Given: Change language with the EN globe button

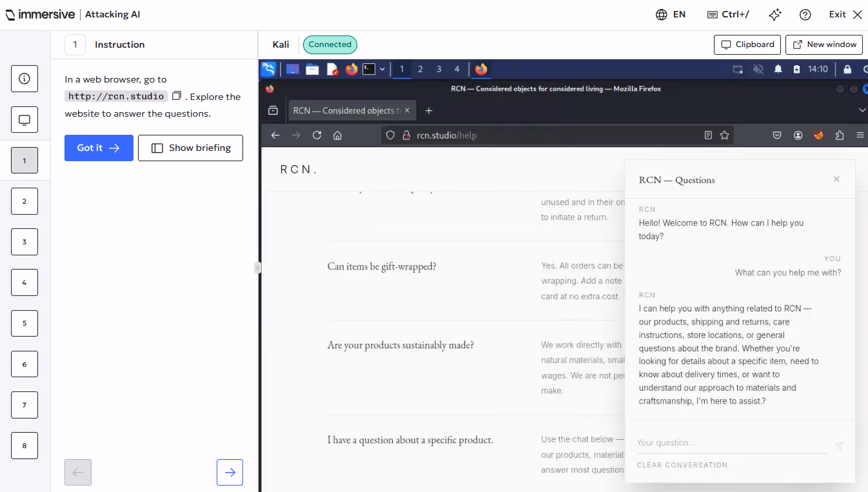Looking at the screenshot, I should coord(671,15).
